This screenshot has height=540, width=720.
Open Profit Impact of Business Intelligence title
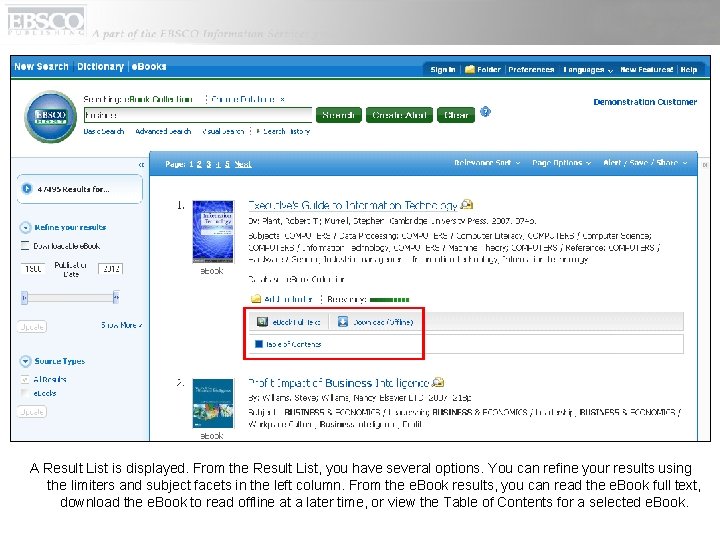339,382
